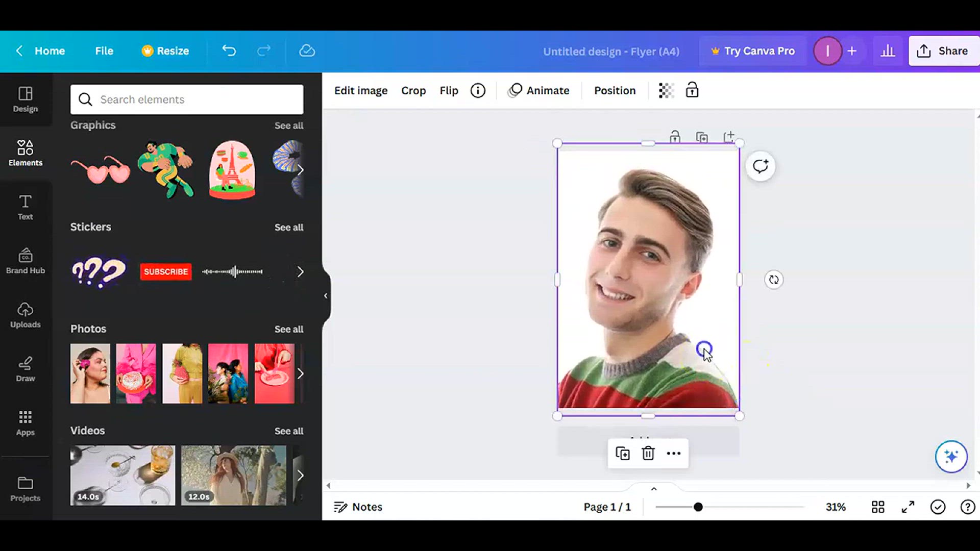Click Edit image
This screenshot has height=551, width=980.
point(361,91)
